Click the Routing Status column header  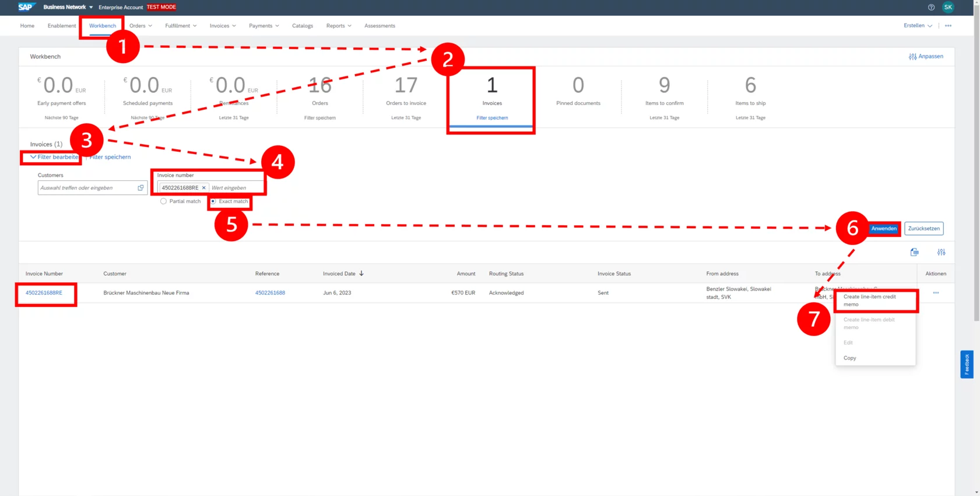click(506, 274)
